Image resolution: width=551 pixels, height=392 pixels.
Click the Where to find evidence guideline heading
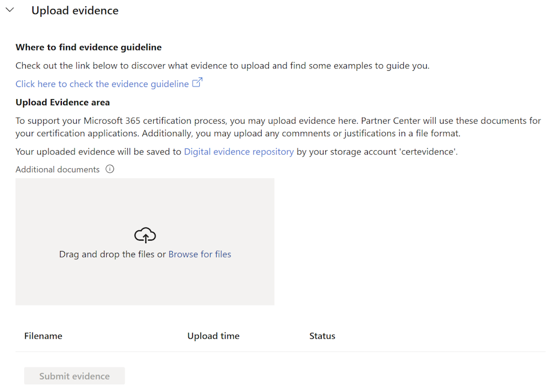coord(88,47)
